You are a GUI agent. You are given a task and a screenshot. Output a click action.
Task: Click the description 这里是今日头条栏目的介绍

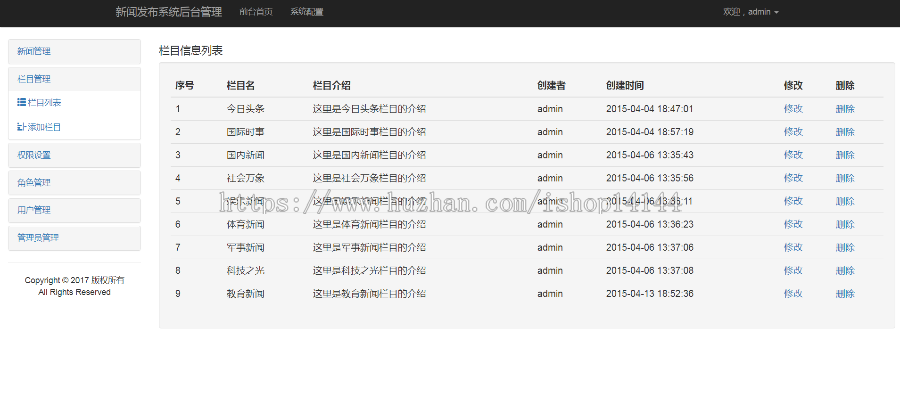pyautogui.click(x=369, y=109)
